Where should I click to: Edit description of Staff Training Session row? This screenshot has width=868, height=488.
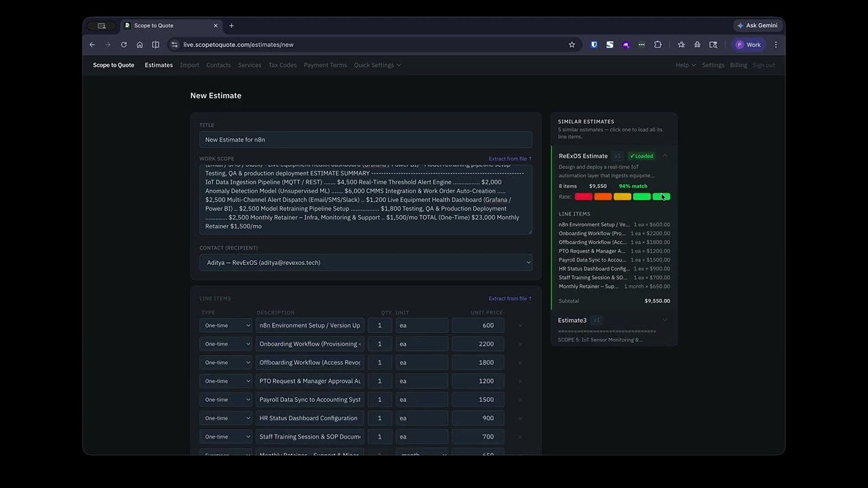[x=310, y=436]
